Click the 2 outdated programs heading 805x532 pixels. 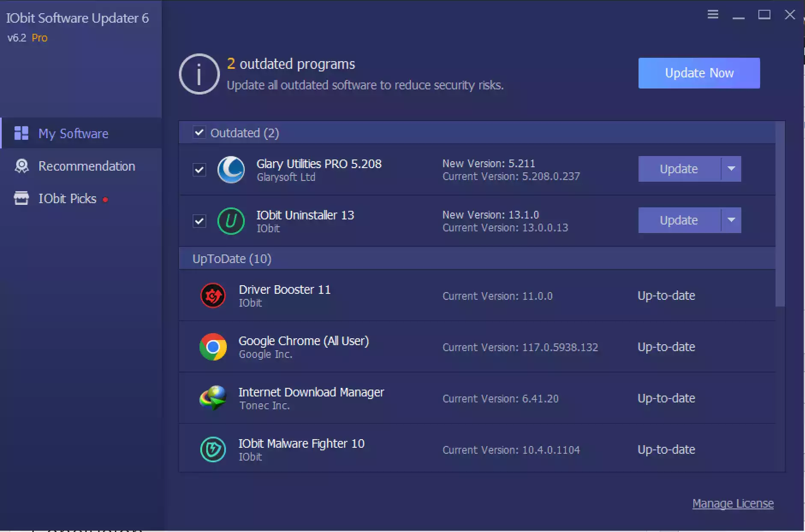[291, 64]
